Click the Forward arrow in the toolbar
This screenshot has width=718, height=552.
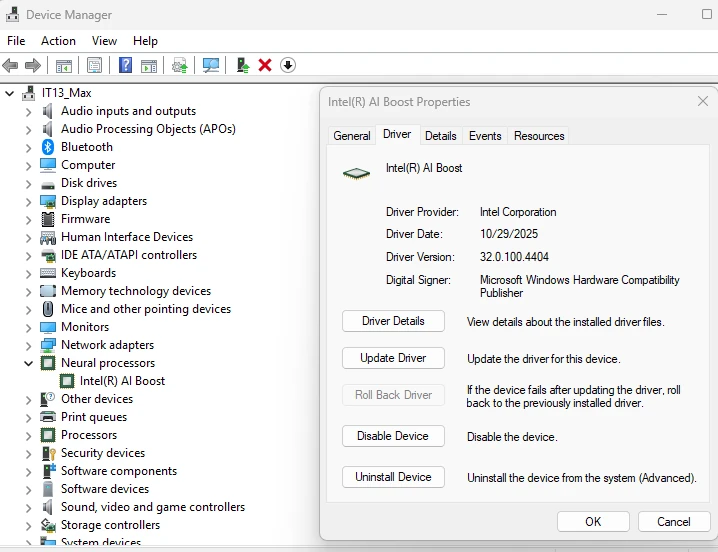click(33, 66)
